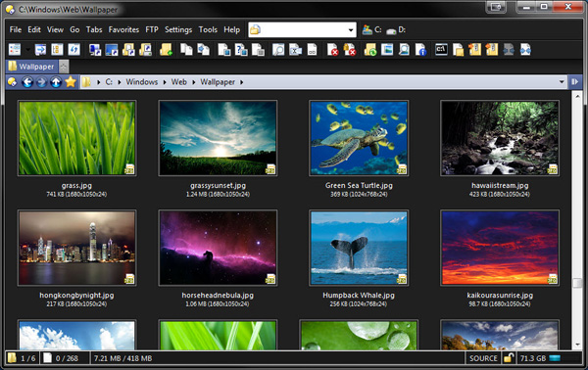Select the Green Sea Turtle.jpg thumbnail
The width and height of the screenshot is (588, 370).
point(359,138)
